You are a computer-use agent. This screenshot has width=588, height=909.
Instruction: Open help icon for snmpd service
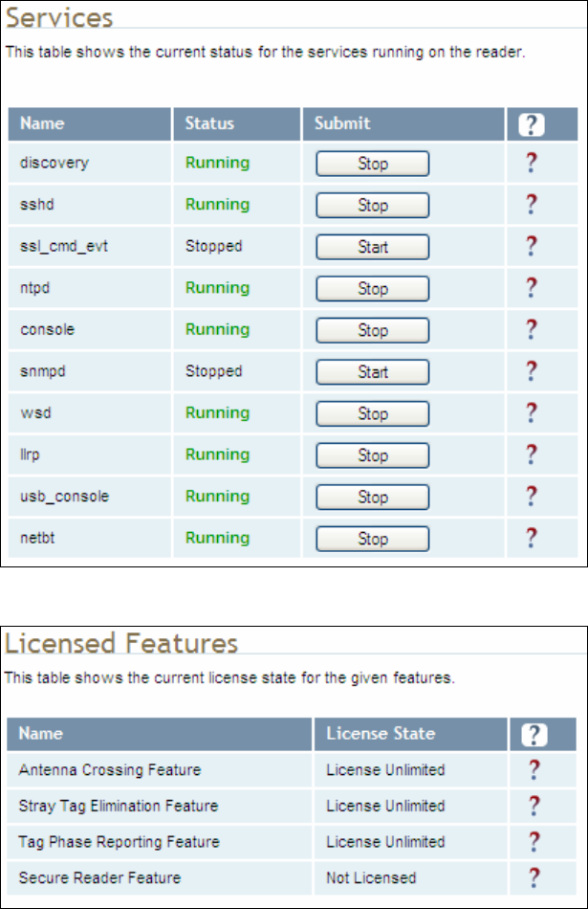pos(532,371)
